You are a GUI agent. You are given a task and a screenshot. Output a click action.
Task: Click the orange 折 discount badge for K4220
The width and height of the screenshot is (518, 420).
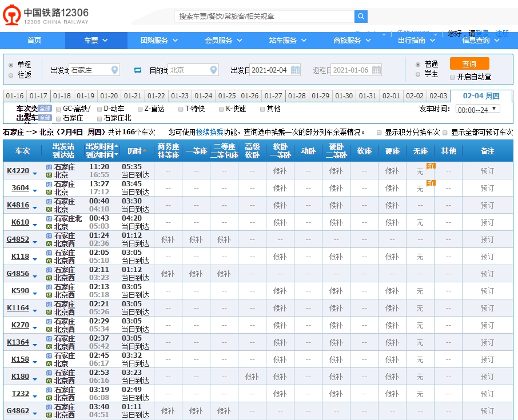(431, 166)
